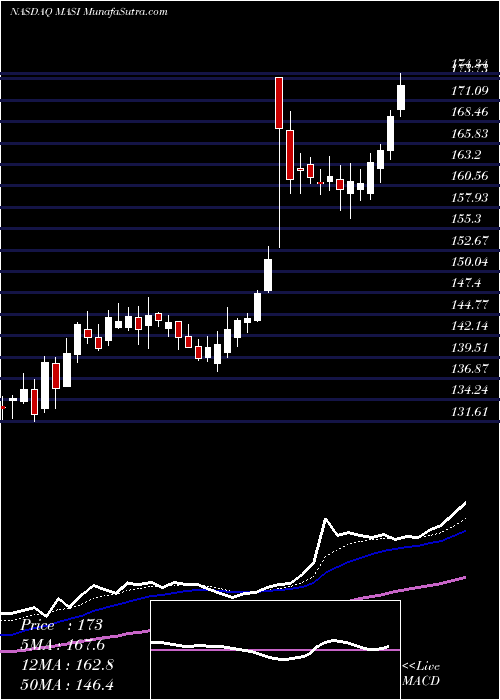Click the 150.04 price axis label
500x700 pixels.
pyautogui.click(x=470, y=262)
